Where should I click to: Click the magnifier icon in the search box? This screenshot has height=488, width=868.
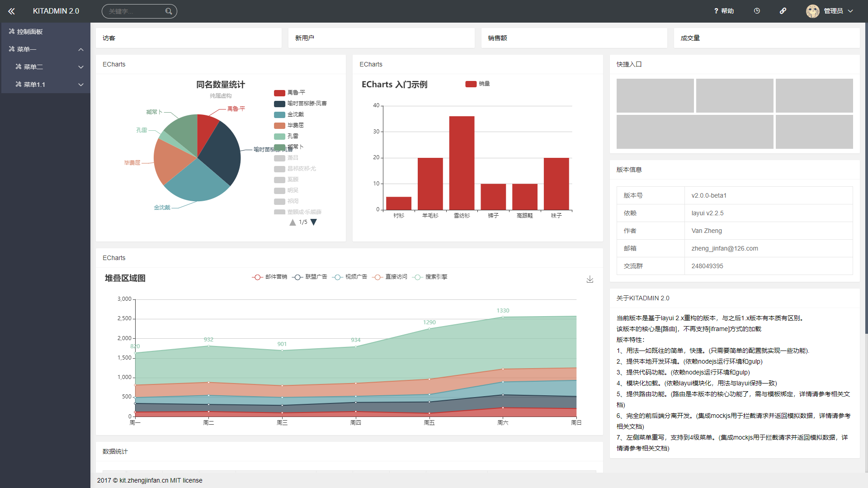pyautogui.click(x=169, y=11)
